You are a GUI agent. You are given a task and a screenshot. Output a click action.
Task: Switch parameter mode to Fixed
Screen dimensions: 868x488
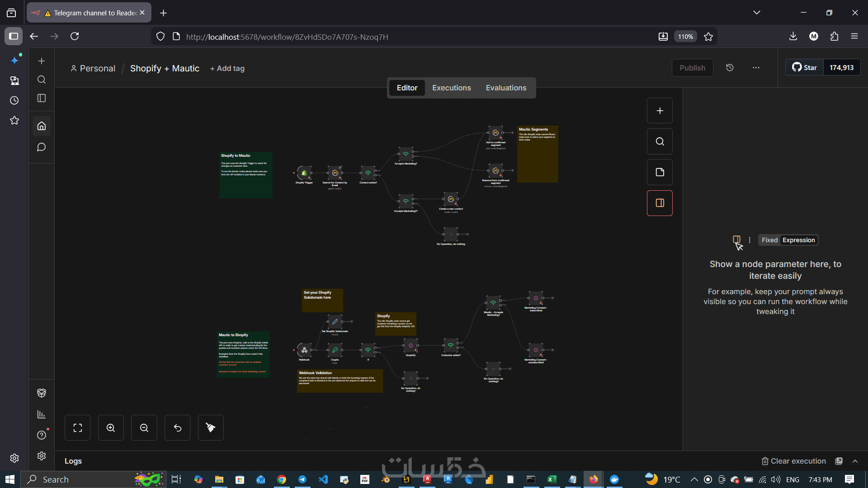tap(769, 240)
